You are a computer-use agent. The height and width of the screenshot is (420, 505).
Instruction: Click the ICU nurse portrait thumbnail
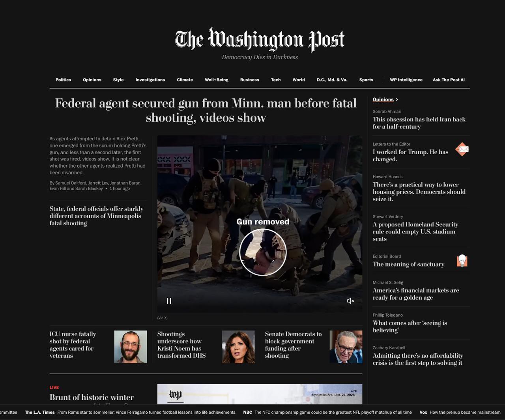click(131, 347)
